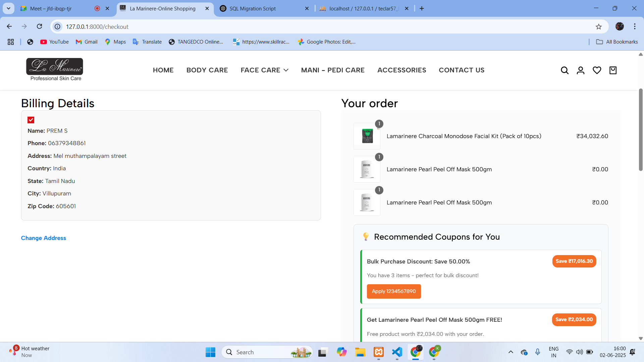Open the ENG IN language indicator
The width and height of the screenshot is (644, 362).
[554, 352]
